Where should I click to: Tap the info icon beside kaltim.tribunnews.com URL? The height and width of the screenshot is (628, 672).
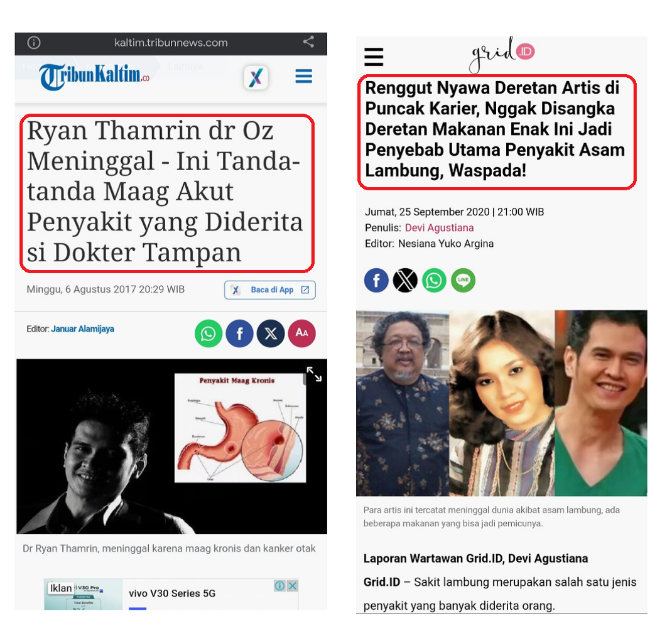coord(34,43)
